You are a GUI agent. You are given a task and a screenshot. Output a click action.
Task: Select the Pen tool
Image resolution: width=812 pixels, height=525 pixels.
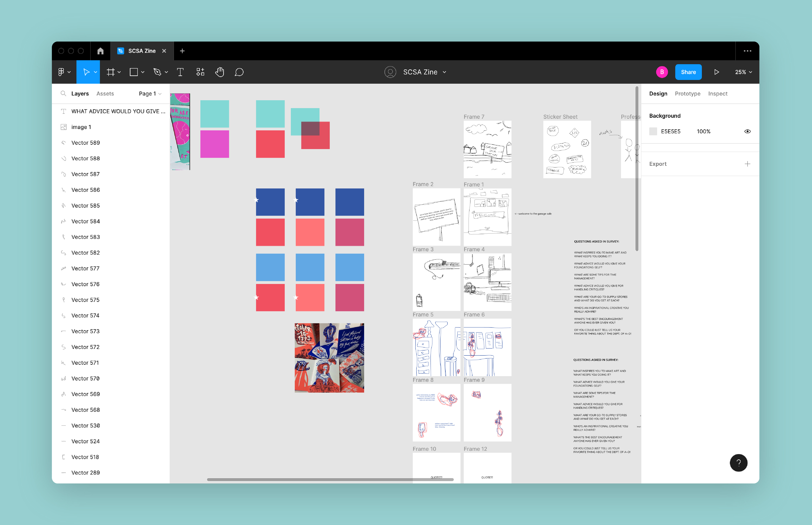pyautogui.click(x=157, y=72)
